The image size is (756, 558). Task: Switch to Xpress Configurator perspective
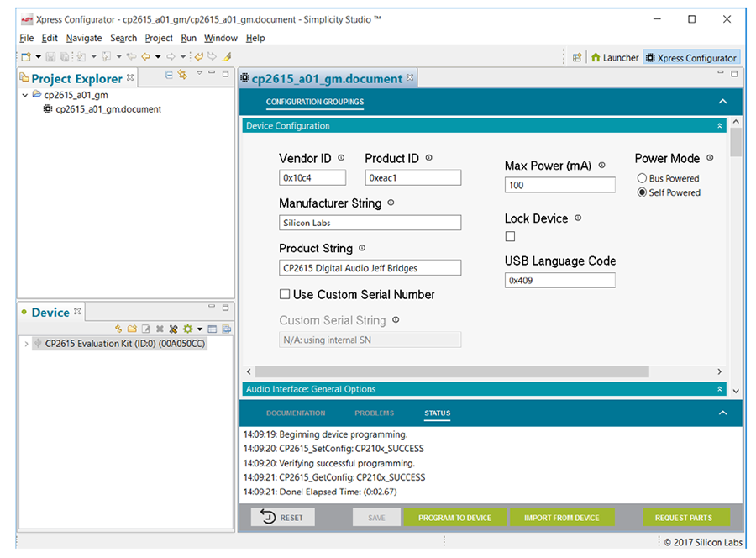(691, 57)
